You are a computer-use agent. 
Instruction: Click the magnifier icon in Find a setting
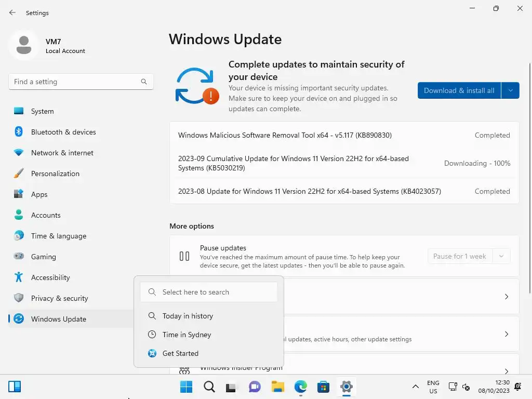click(x=144, y=82)
